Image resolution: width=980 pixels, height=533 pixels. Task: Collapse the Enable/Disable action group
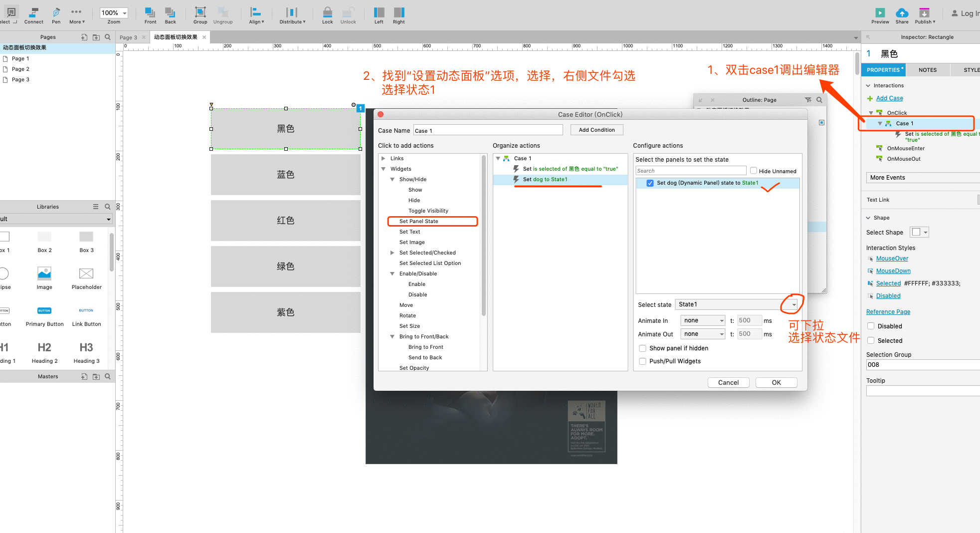point(392,273)
